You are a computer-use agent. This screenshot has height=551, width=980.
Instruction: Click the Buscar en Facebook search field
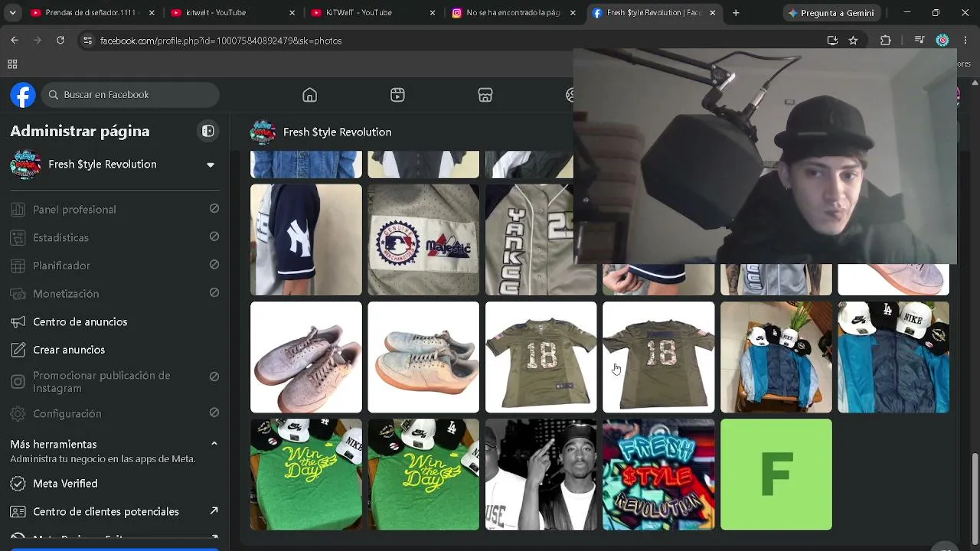click(x=131, y=95)
